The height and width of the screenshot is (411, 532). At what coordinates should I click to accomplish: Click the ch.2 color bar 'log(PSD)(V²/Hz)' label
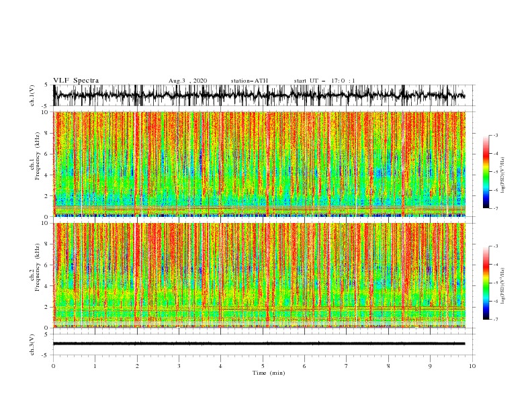coord(503,286)
